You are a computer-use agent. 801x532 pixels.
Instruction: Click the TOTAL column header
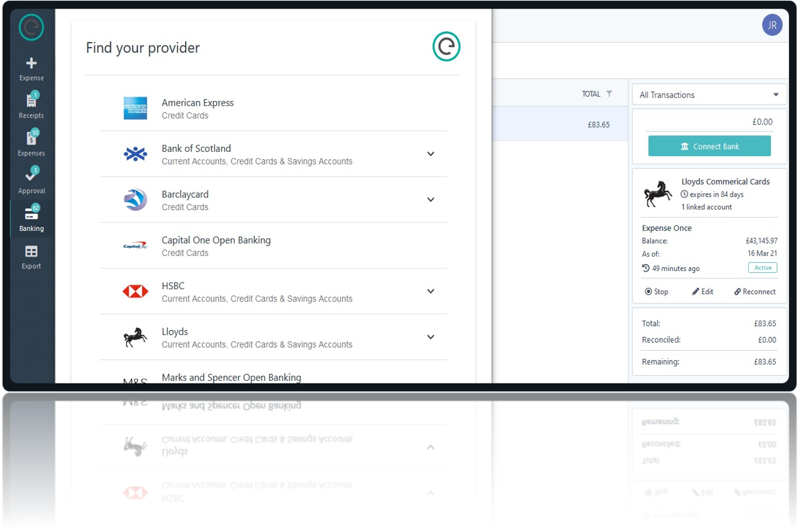click(591, 94)
